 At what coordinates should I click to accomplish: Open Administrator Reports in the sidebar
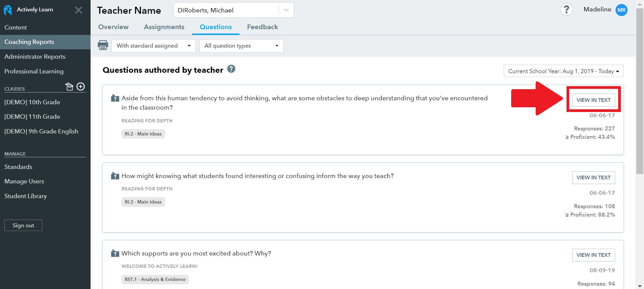(45, 57)
